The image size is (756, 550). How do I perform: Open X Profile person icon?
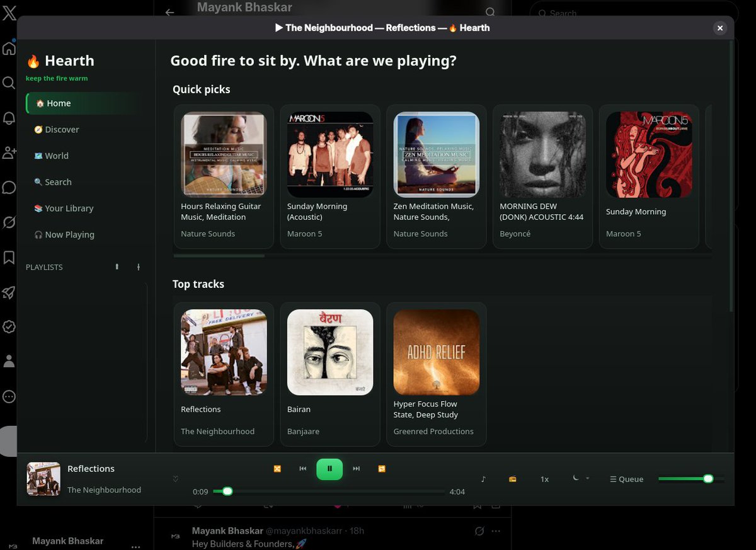[9, 362]
